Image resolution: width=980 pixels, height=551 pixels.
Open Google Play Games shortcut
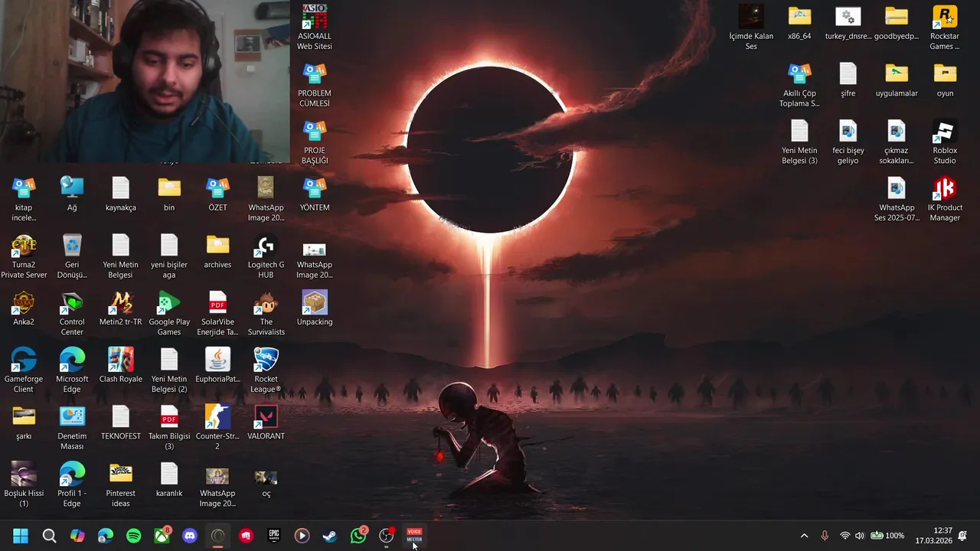(169, 314)
